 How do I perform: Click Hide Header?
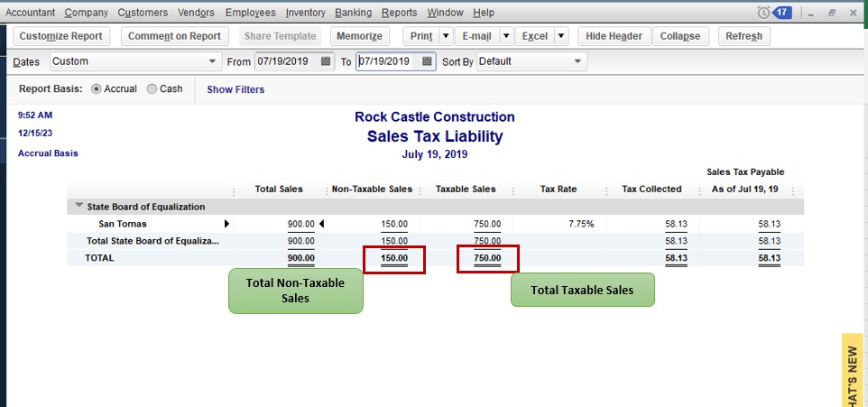pos(614,36)
